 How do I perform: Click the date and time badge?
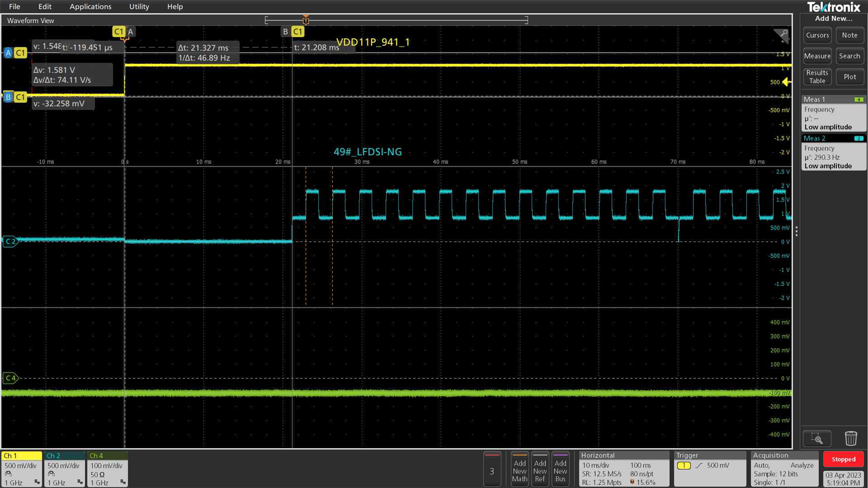click(x=843, y=479)
